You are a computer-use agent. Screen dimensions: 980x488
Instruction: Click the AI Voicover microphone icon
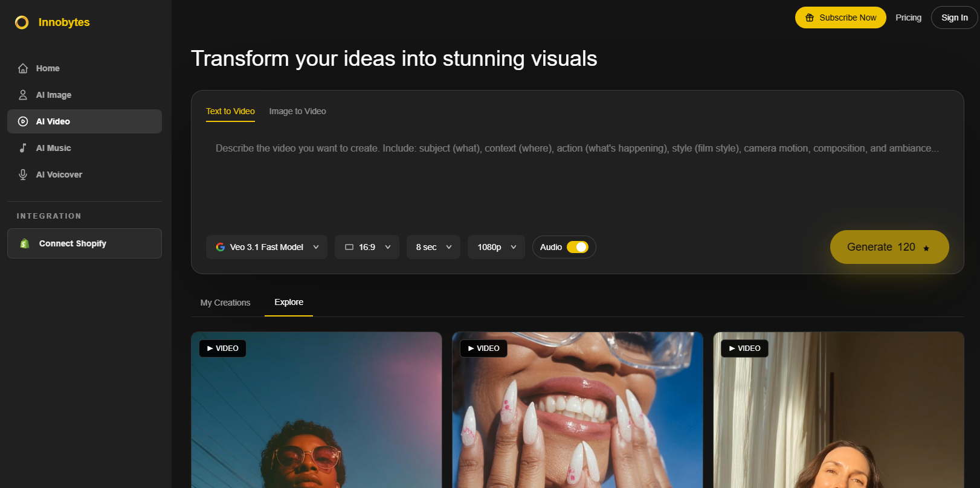[x=23, y=175]
